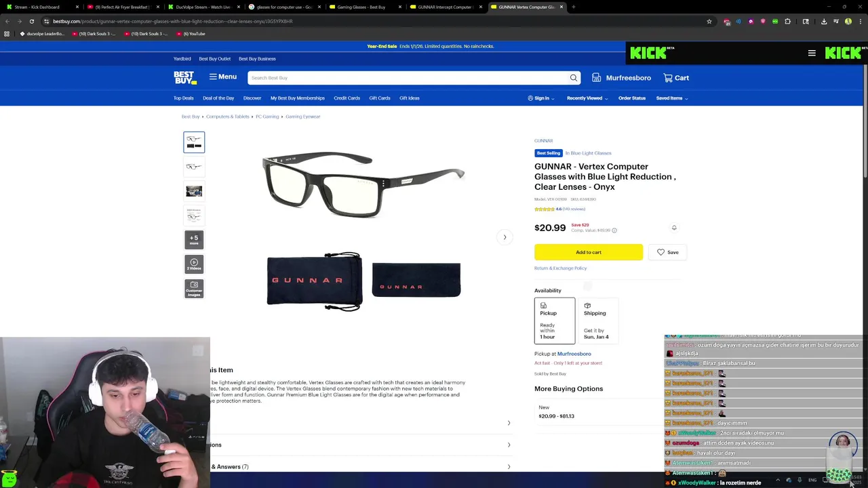Open the Top Deals page
The image size is (868, 488).
click(x=183, y=98)
